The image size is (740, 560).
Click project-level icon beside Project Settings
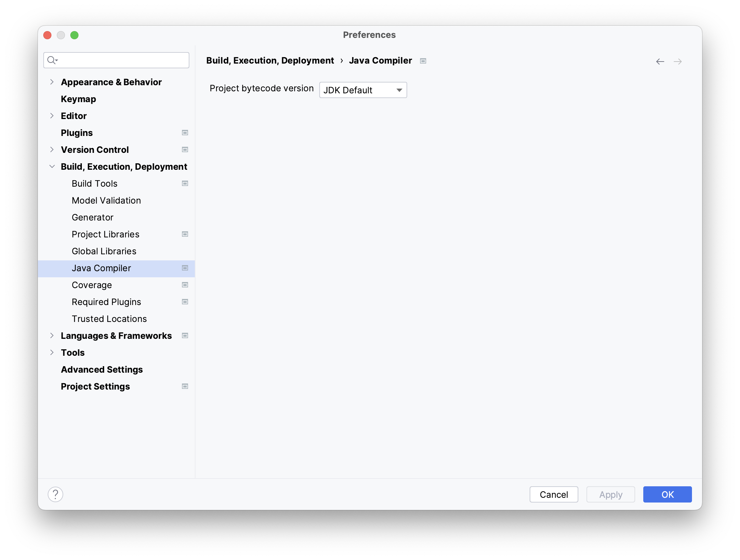[185, 386]
